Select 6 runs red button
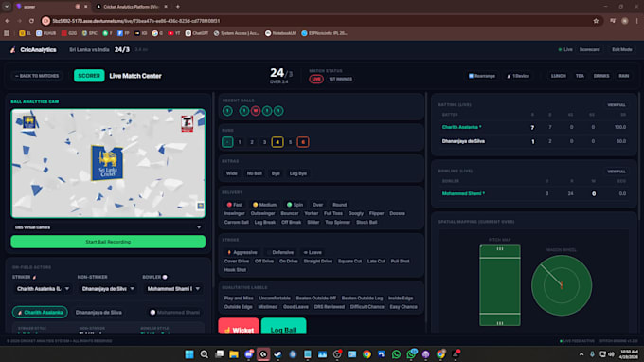Image resolution: width=644 pixels, height=362 pixels. (x=303, y=142)
